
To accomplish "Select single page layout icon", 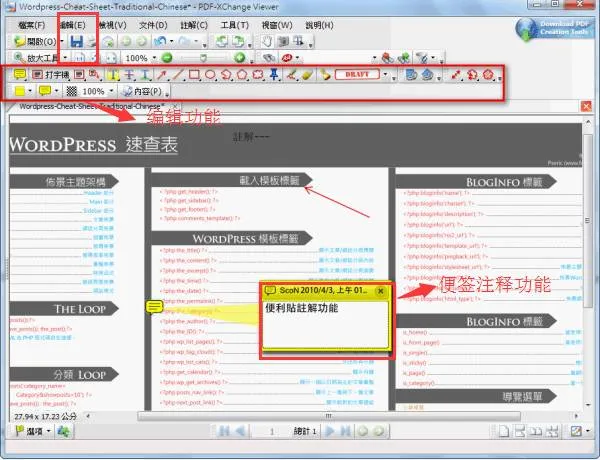I will (504, 431).
